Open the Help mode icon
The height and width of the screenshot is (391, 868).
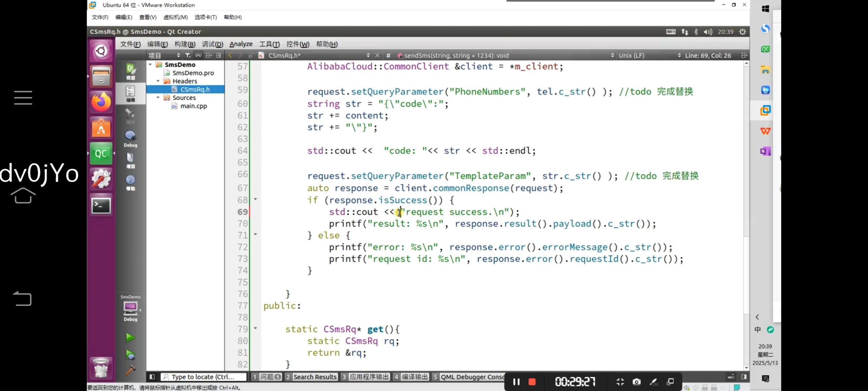131,182
